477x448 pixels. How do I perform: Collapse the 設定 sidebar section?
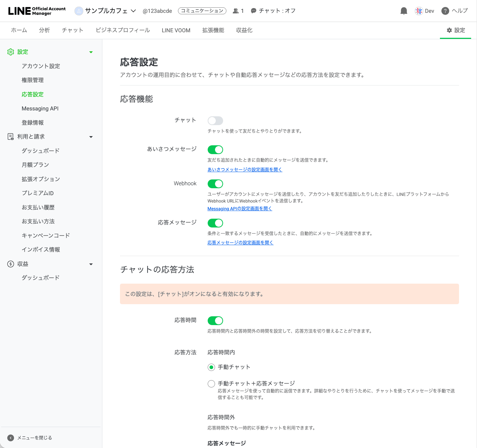(x=91, y=52)
